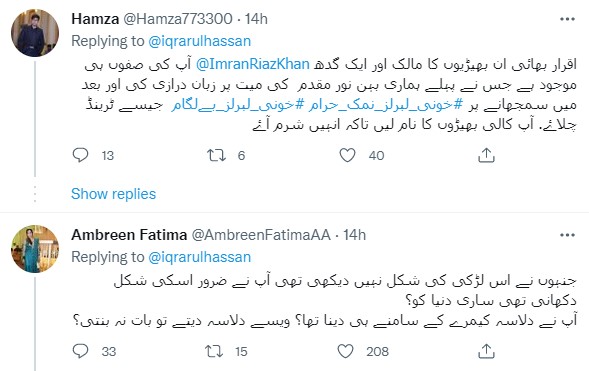Open Hamza's profile picture
The image size is (589, 371).
click(x=35, y=33)
